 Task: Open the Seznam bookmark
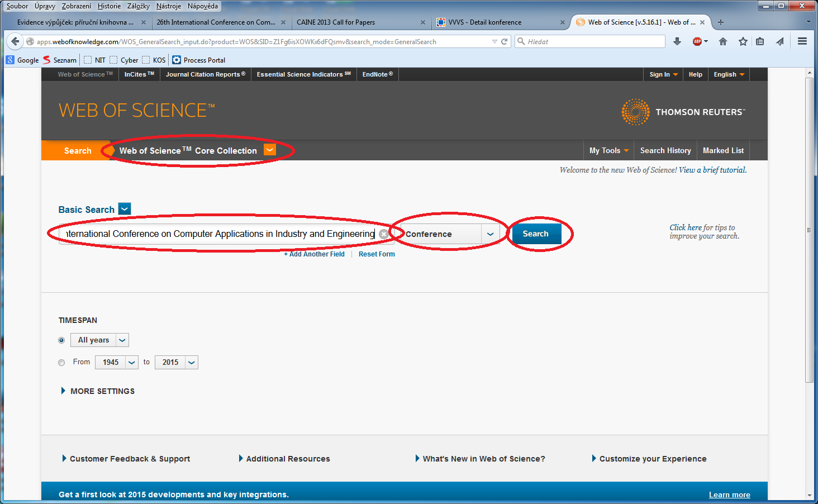click(x=60, y=60)
